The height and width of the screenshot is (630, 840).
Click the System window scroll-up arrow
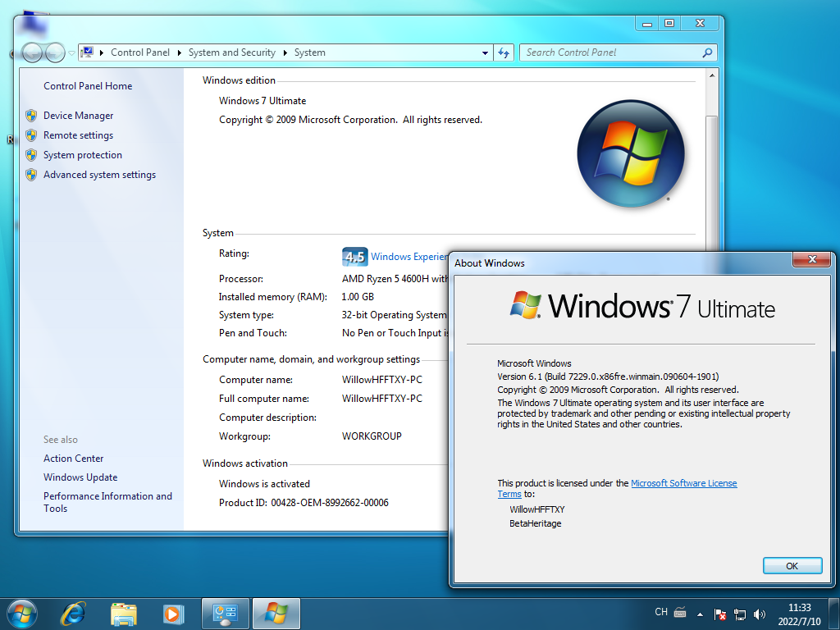[x=712, y=75]
